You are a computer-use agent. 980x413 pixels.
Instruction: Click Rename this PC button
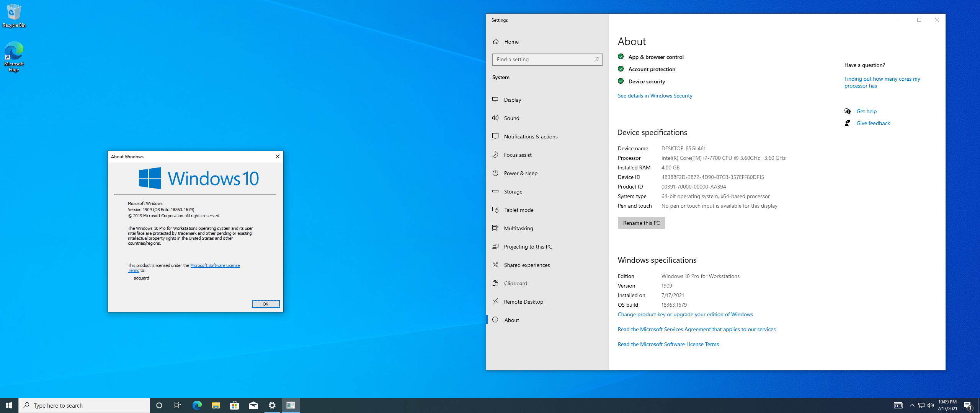(641, 223)
